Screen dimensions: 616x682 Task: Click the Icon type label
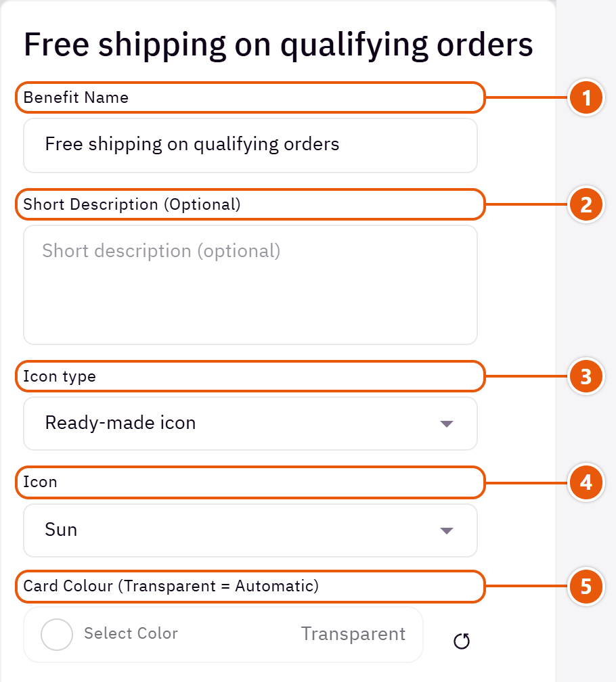click(x=59, y=377)
